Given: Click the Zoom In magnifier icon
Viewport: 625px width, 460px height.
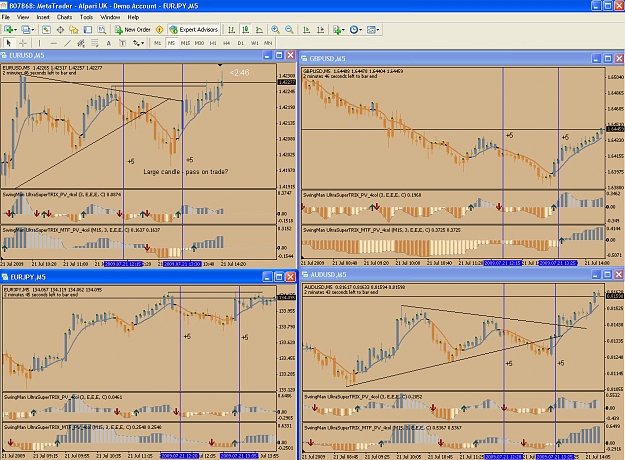Looking at the screenshot, I should (275, 29).
